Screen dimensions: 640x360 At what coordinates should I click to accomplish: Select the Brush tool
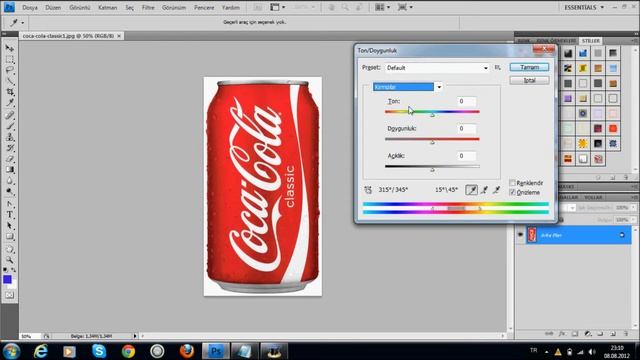[9, 126]
